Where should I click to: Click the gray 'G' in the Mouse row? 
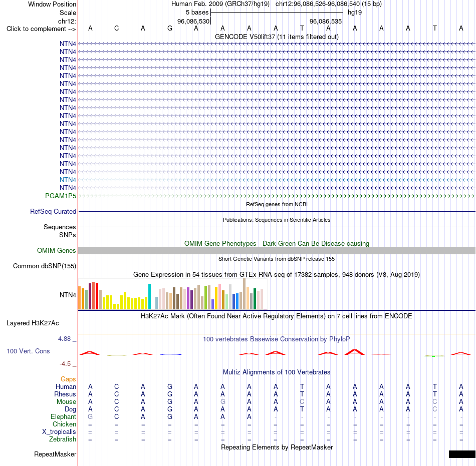click(x=223, y=401)
